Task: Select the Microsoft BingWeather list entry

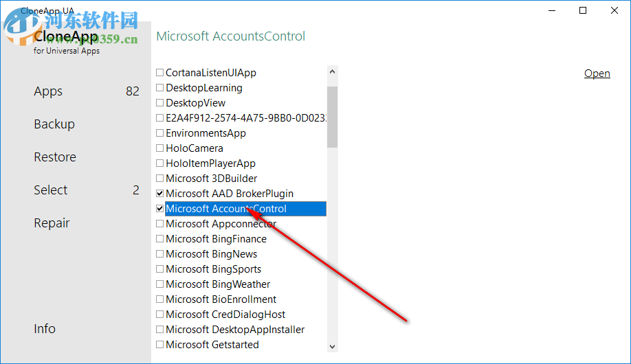Action: (218, 284)
